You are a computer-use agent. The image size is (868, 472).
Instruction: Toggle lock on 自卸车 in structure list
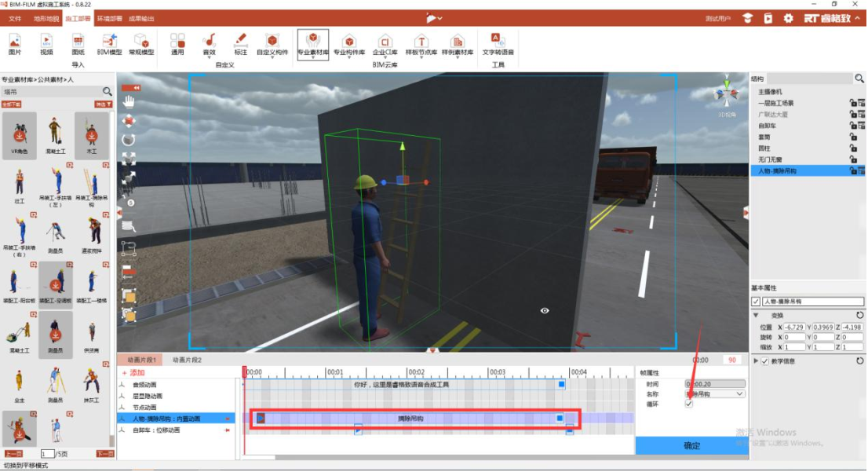coord(853,126)
